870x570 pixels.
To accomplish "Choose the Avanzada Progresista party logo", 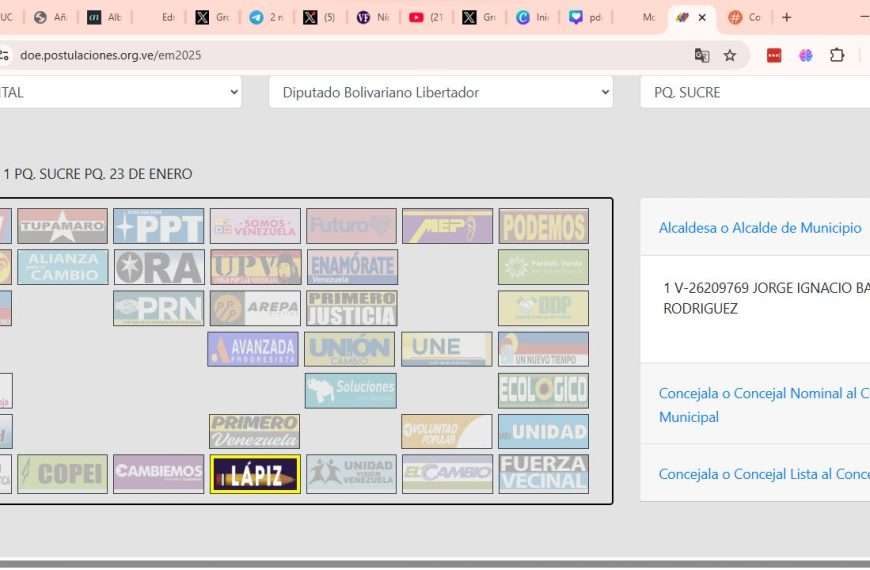I will [x=253, y=349].
